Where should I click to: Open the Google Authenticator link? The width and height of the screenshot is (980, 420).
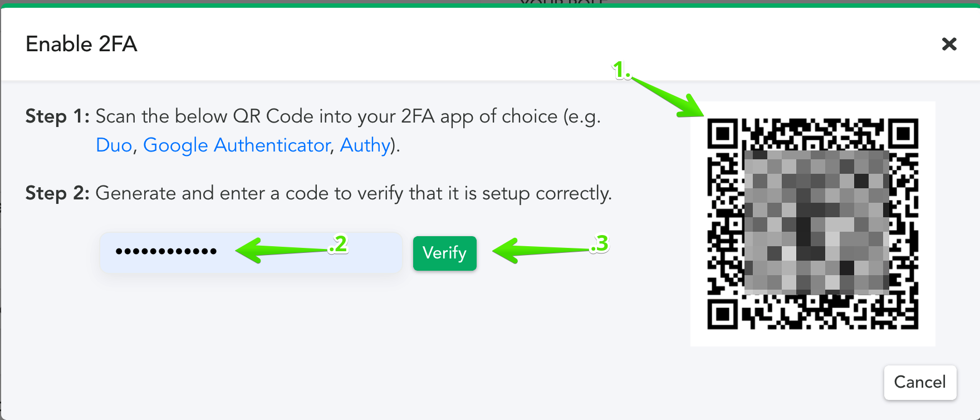237,145
